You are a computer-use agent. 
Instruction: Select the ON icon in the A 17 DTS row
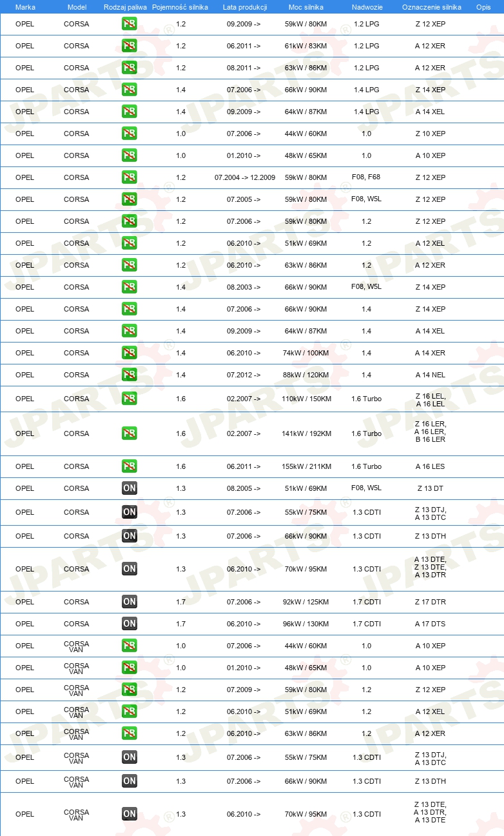130,624
